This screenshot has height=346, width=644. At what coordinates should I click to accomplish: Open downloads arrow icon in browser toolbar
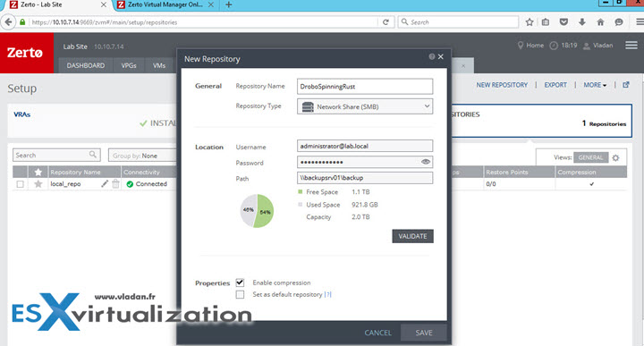tap(582, 22)
